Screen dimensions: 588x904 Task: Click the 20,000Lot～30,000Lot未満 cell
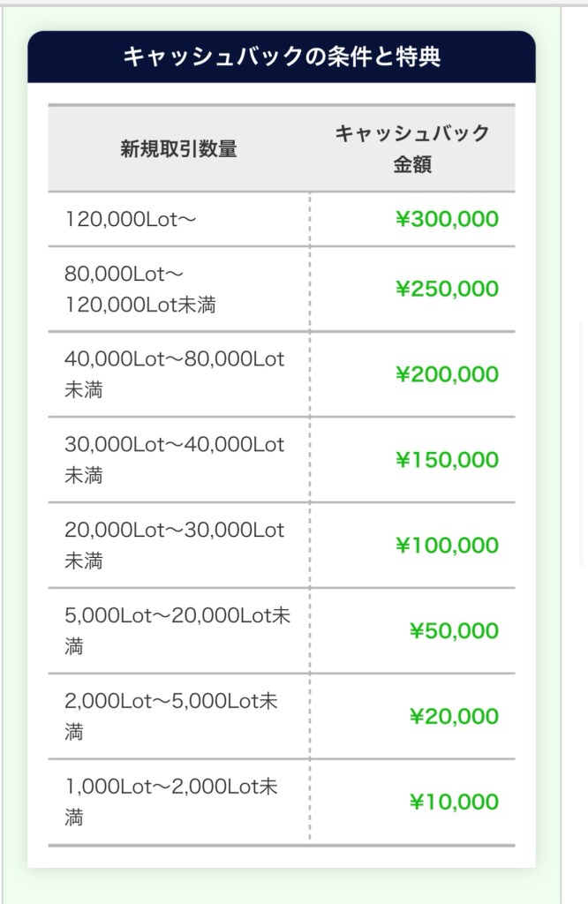pyautogui.click(x=174, y=546)
